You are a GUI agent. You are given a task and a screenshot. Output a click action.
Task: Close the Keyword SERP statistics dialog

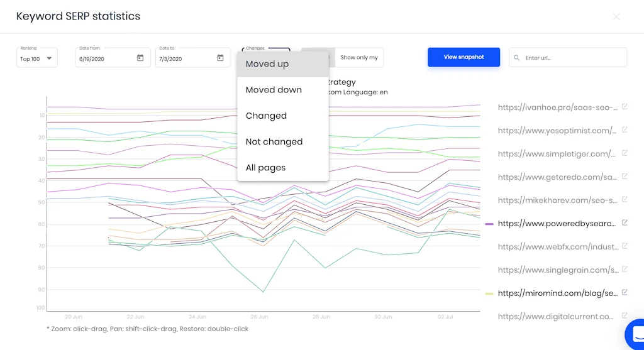pos(616,16)
